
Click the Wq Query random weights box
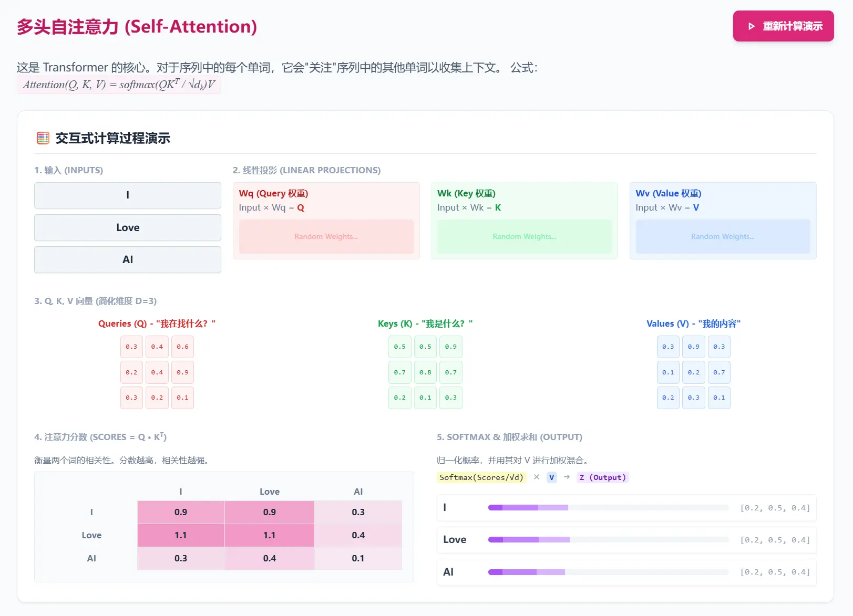click(x=326, y=236)
